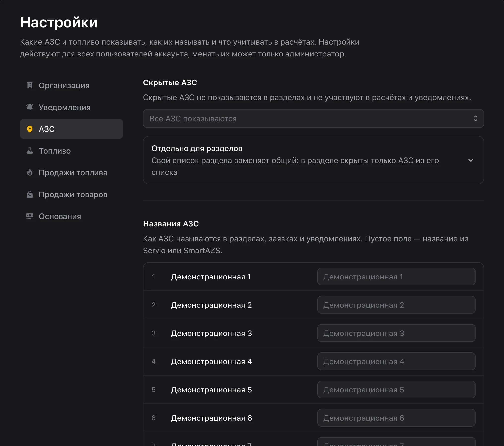Click the up-down arrows in hidden АЗС selector

[475, 119]
